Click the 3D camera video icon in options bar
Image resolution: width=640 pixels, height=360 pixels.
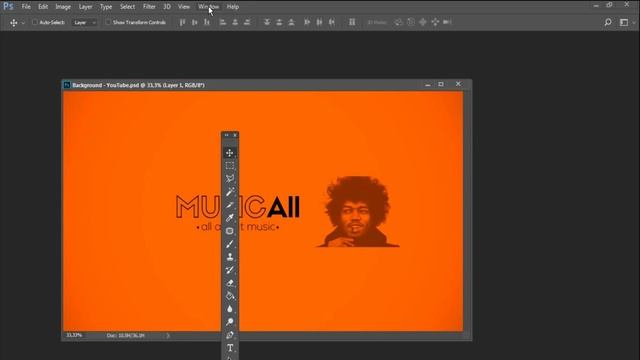[x=447, y=22]
